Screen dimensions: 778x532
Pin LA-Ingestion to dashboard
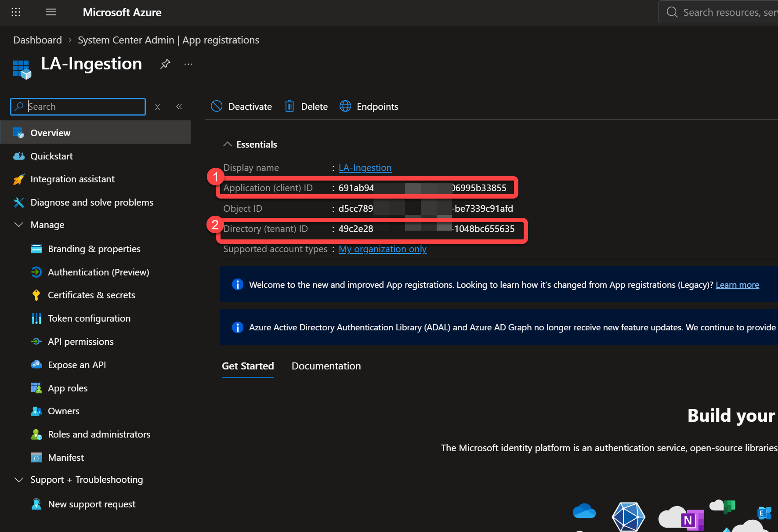pos(165,64)
